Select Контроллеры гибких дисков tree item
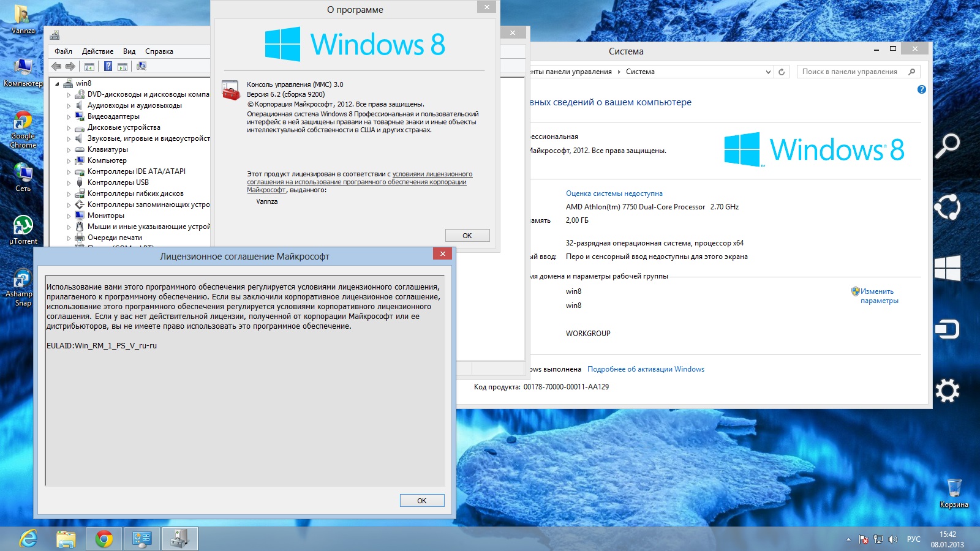The image size is (980, 551). point(135,193)
